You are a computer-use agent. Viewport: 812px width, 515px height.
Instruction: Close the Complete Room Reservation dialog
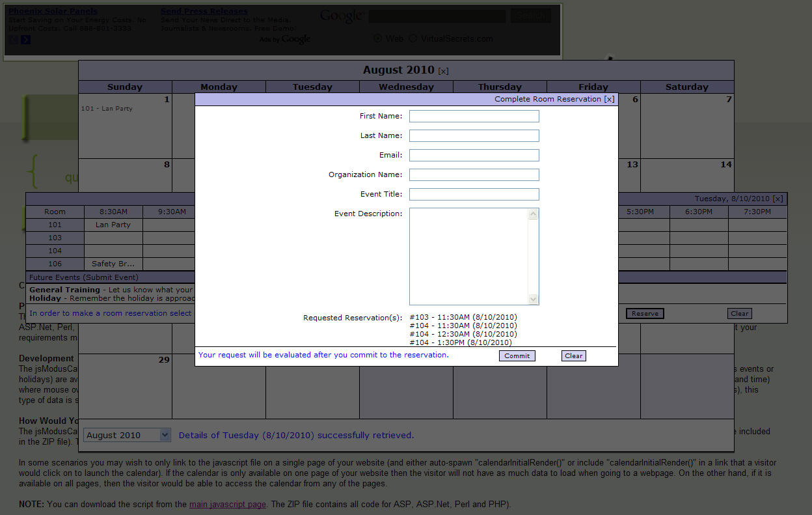[609, 99]
